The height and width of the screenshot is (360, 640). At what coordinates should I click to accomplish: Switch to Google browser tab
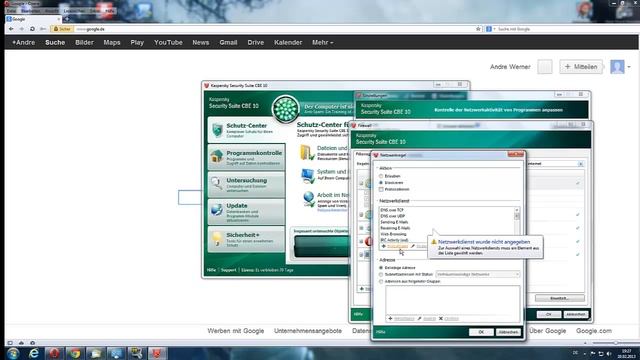point(33,19)
